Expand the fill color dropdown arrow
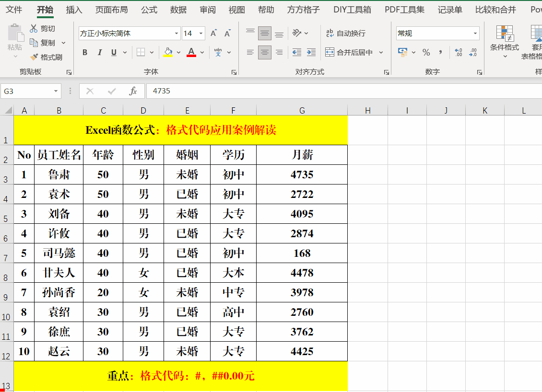This screenshot has width=542, height=392. coord(179,52)
